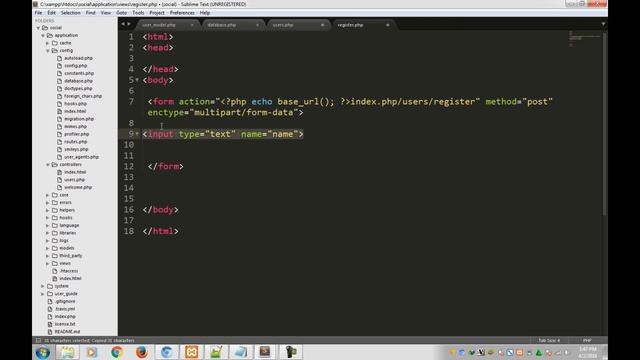This screenshot has width=640, height=360.
Task: Select the third_party folder
Action: (71, 256)
